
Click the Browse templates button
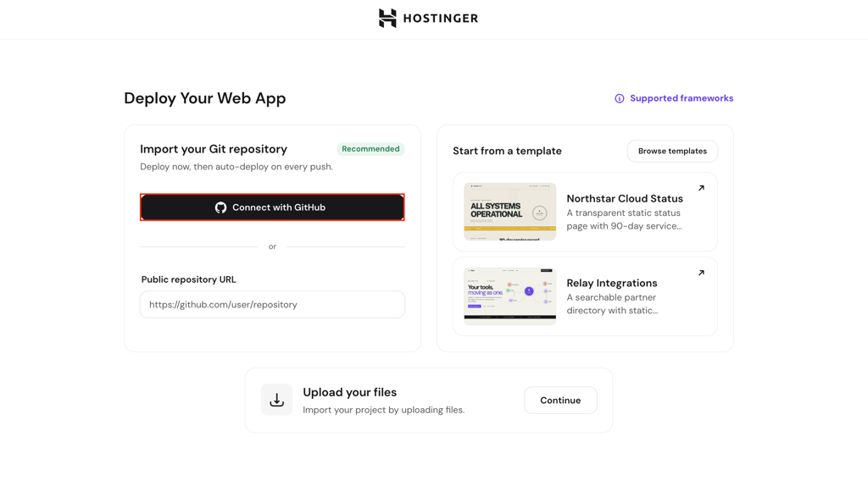672,151
